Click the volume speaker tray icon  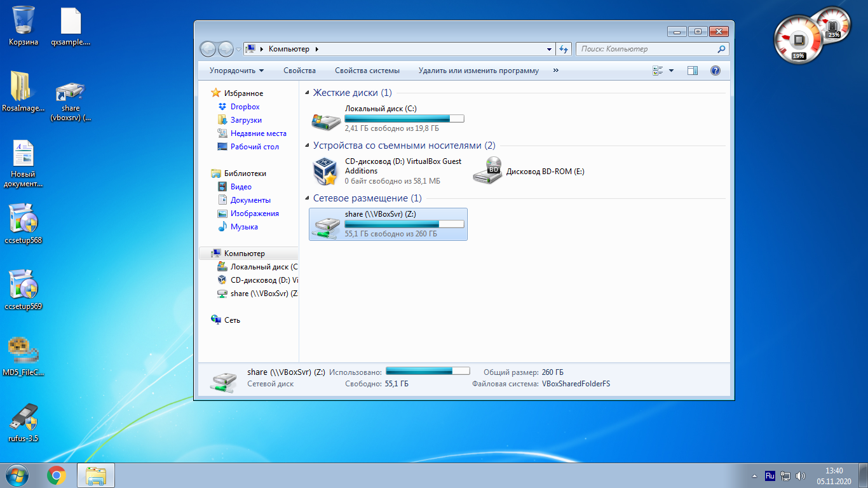[x=801, y=475]
